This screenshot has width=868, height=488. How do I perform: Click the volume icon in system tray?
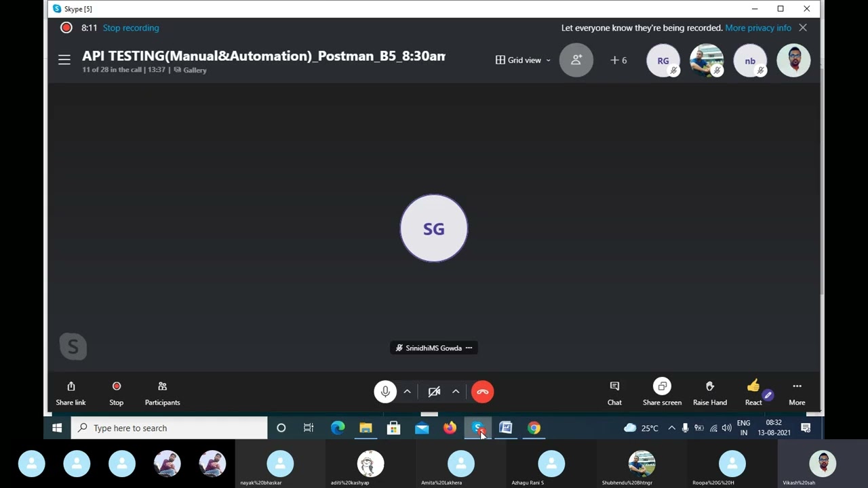coord(727,428)
